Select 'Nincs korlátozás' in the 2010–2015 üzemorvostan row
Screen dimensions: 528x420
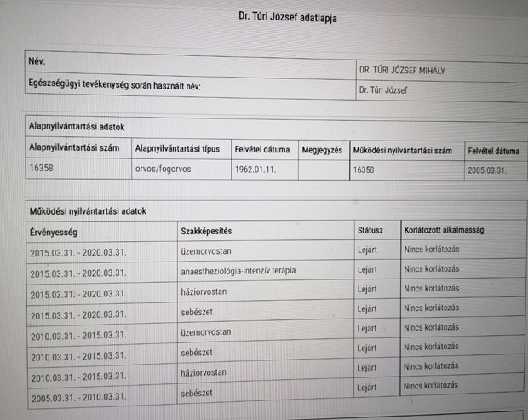432,327
